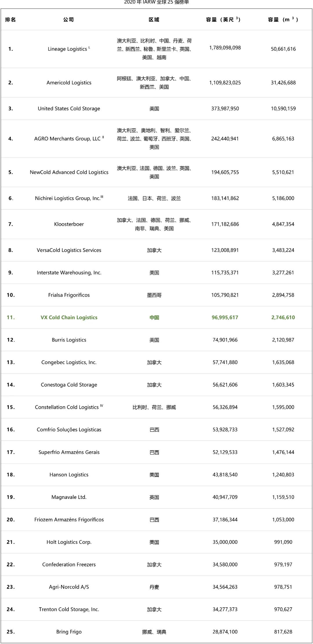Viewport: 313px width, 644px height.
Task: Select Friozem Armazéns Frigoríficos
Action: (x=69, y=519)
